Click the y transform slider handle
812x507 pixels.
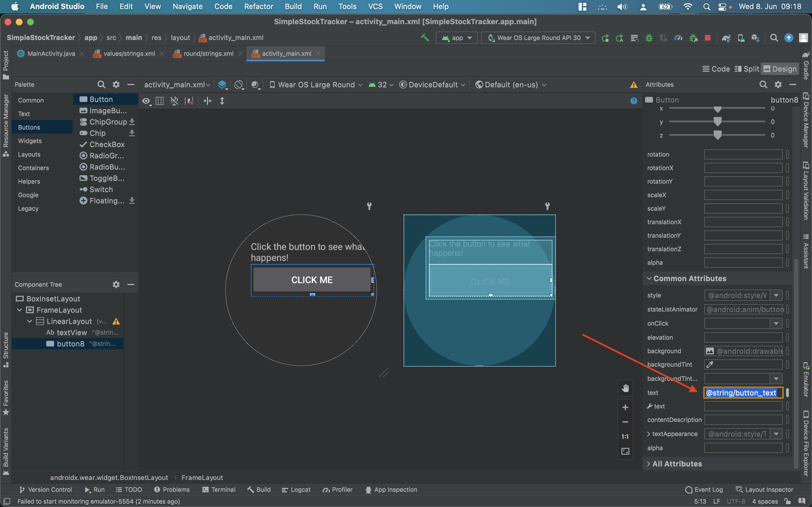click(717, 122)
